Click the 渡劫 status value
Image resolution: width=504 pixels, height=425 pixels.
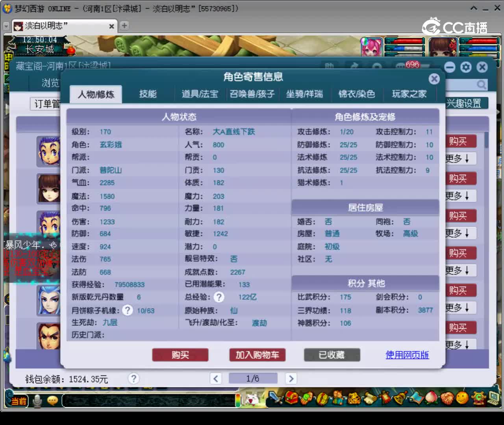click(x=259, y=323)
